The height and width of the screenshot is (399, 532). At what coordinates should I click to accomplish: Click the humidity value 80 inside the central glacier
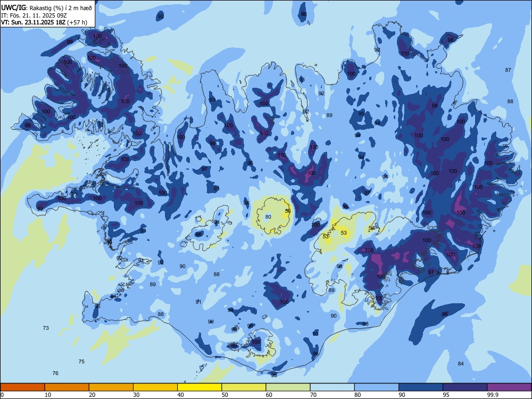coord(268,217)
